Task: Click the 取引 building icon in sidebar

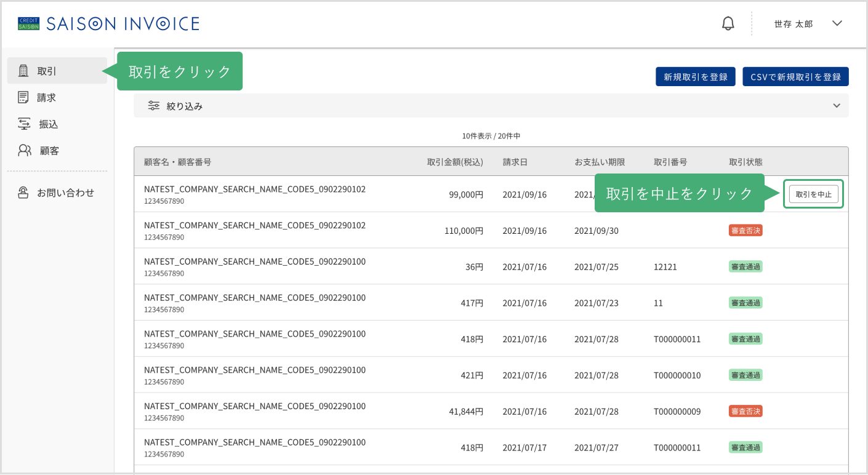Action: click(23, 71)
